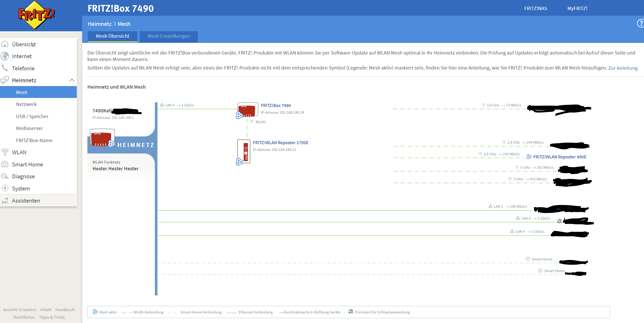Viewport: 644px width, 323px height.
Task: Collapse the Heimnetz menu chevron
Action: point(72,80)
